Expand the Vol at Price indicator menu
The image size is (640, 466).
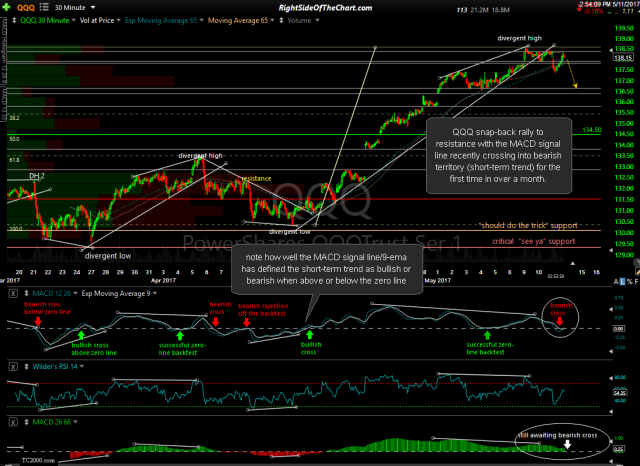point(118,20)
